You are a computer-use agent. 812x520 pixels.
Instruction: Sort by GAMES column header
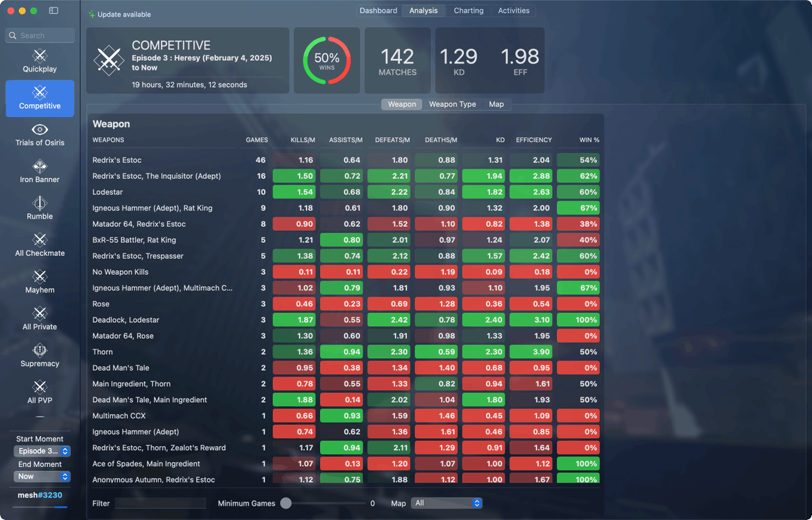click(257, 140)
